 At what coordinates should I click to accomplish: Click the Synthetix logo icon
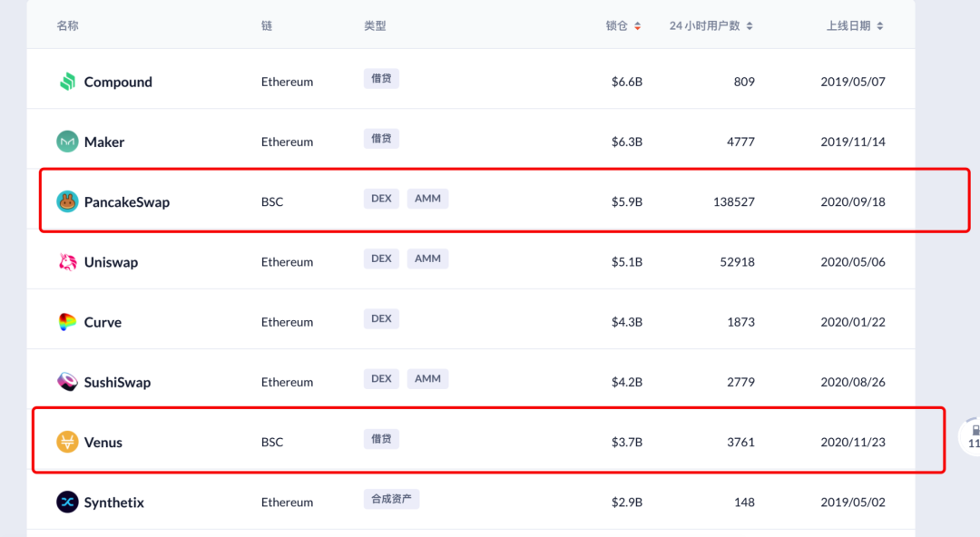[68, 502]
